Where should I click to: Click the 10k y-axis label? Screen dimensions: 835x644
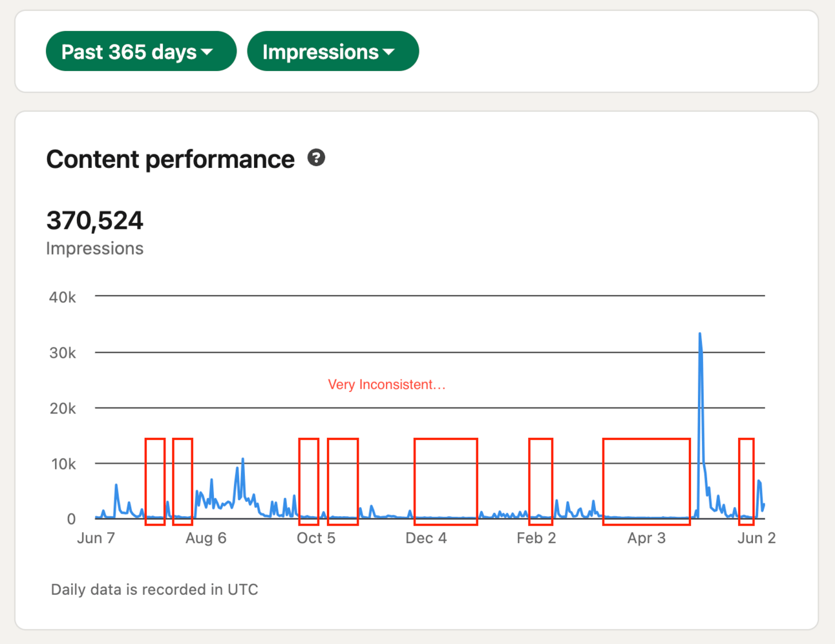(x=63, y=464)
